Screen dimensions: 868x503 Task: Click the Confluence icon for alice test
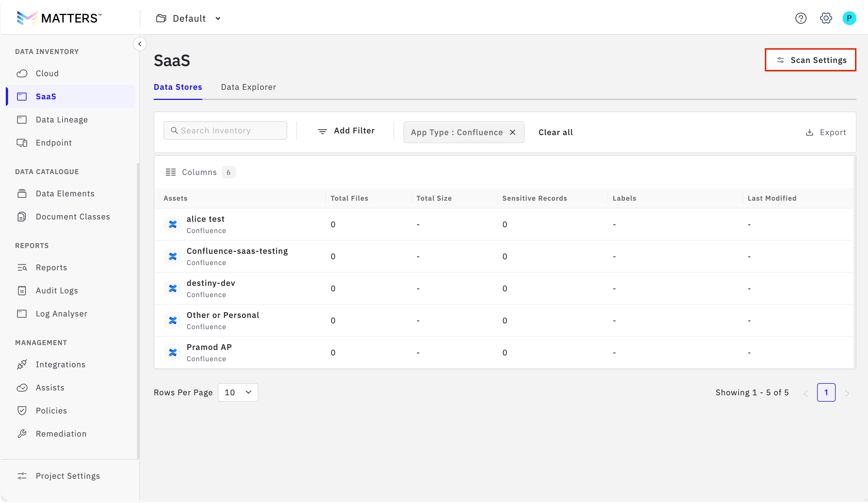click(x=173, y=224)
